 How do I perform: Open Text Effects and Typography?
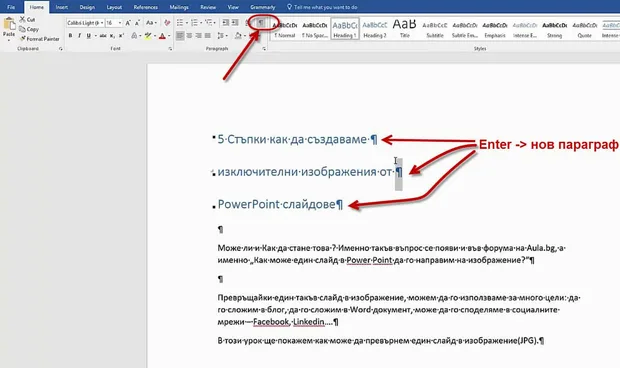pos(134,36)
